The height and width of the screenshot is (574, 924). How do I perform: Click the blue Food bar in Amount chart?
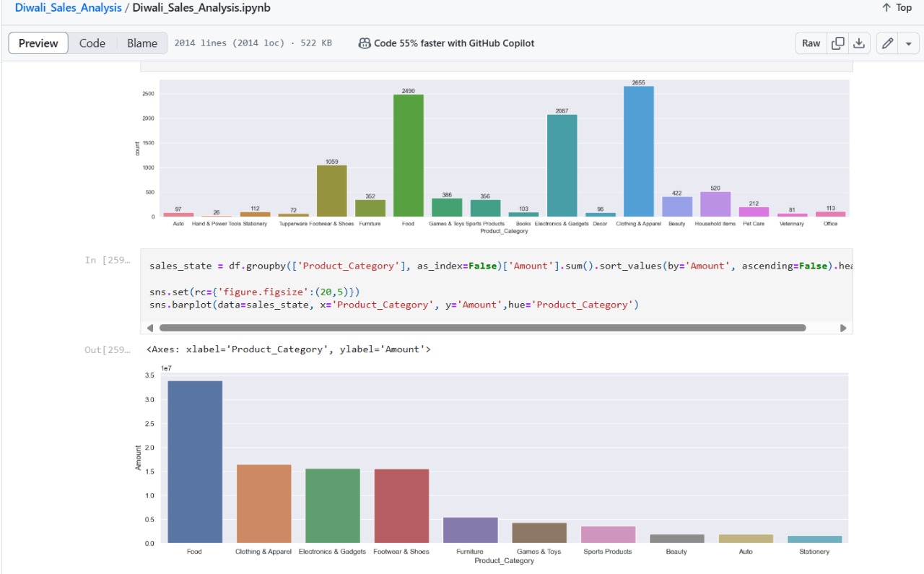194,462
